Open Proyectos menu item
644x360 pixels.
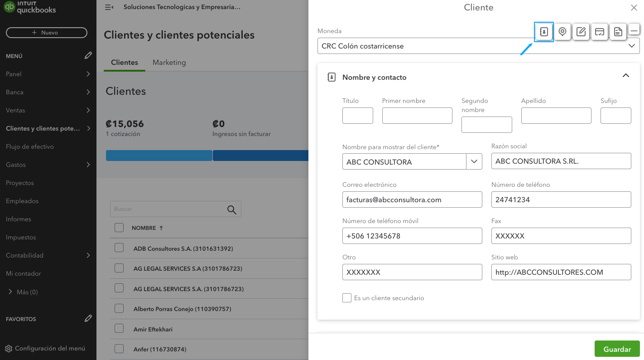pos(20,183)
